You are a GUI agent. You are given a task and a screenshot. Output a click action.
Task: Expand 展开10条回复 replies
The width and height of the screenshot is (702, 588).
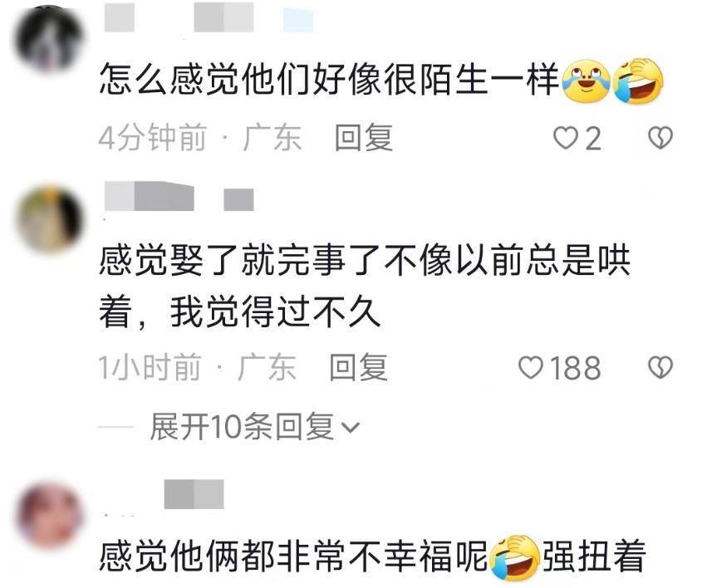255,426
